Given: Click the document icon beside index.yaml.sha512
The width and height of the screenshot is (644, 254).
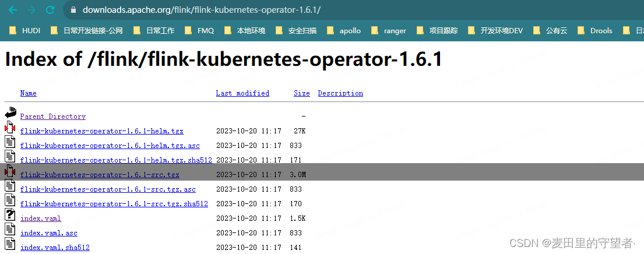Looking at the screenshot, I should (x=10, y=244).
